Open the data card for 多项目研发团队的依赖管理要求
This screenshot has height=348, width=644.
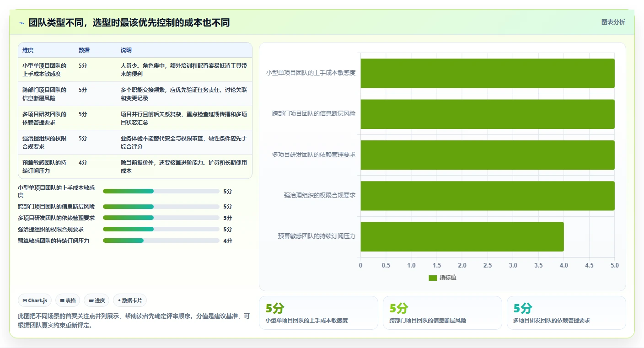pos(566,313)
